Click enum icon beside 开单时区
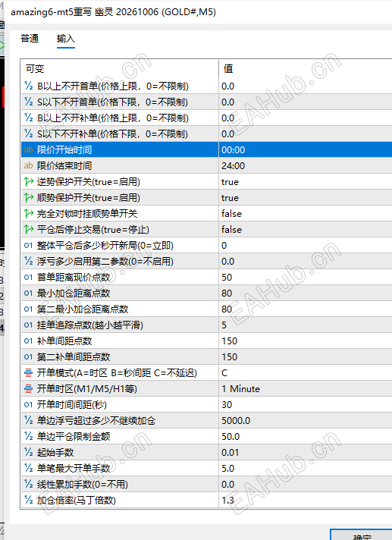This screenshot has width=392, height=540. [x=29, y=389]
